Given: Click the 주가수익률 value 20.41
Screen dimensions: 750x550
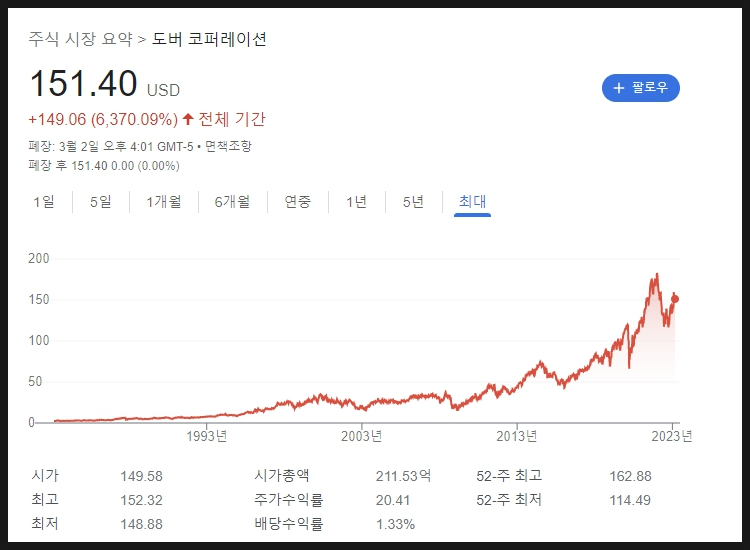Looking at the screenshot, I should click(393, 500).
